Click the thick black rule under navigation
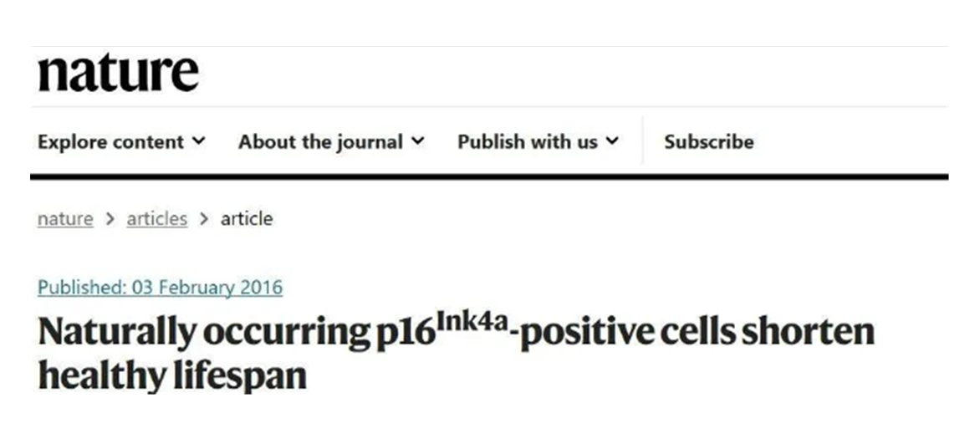The image size is (980, 444). 489,176
